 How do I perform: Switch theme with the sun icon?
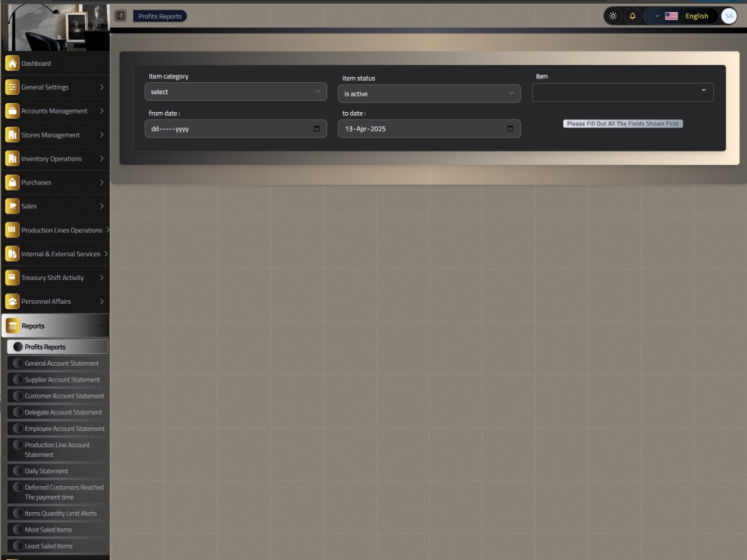(x=613, y=16)
